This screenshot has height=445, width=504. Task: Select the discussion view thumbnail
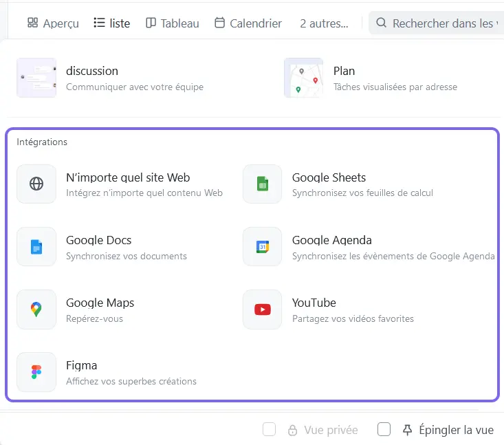(36, 78)
